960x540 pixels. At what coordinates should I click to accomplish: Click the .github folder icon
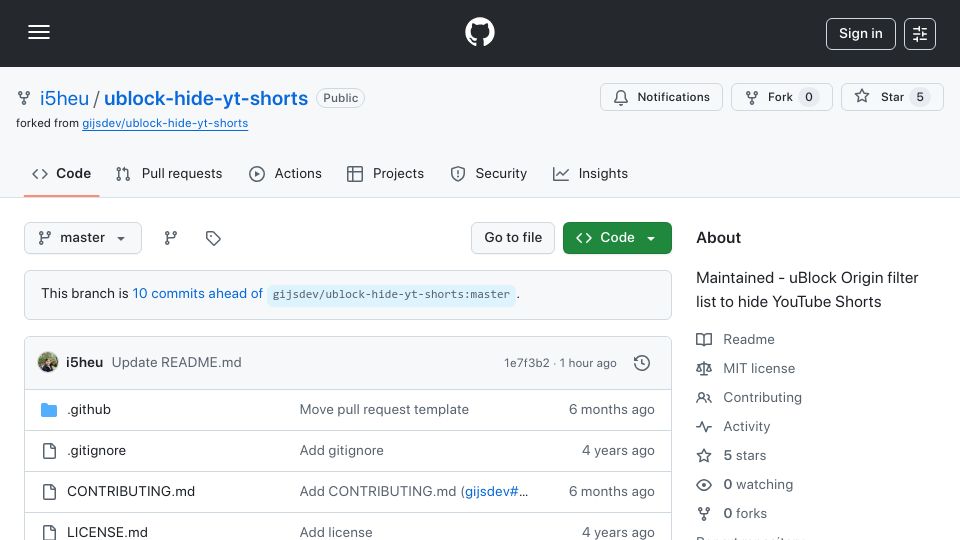49,410
